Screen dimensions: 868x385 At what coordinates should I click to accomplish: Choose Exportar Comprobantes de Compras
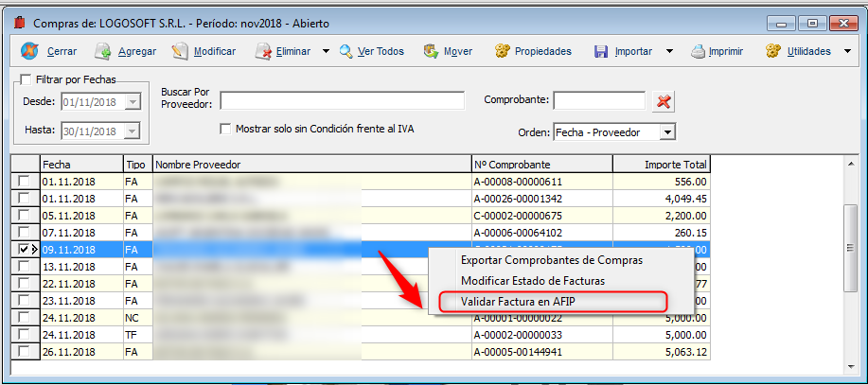tap(551, 260)
